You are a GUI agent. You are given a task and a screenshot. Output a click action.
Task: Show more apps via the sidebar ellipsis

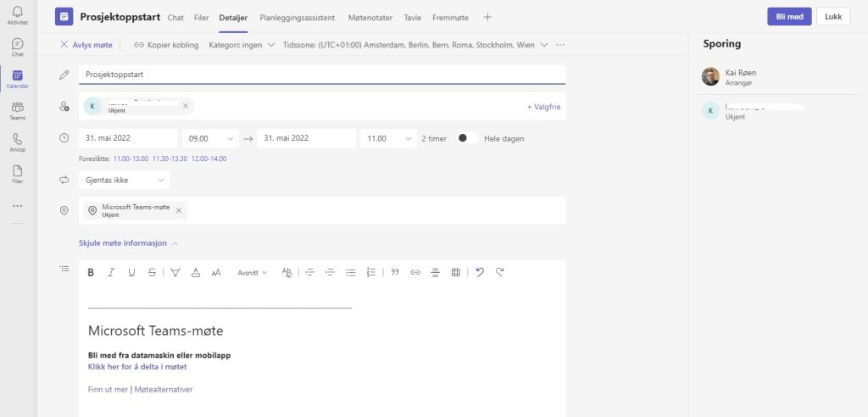pos(18,206)
